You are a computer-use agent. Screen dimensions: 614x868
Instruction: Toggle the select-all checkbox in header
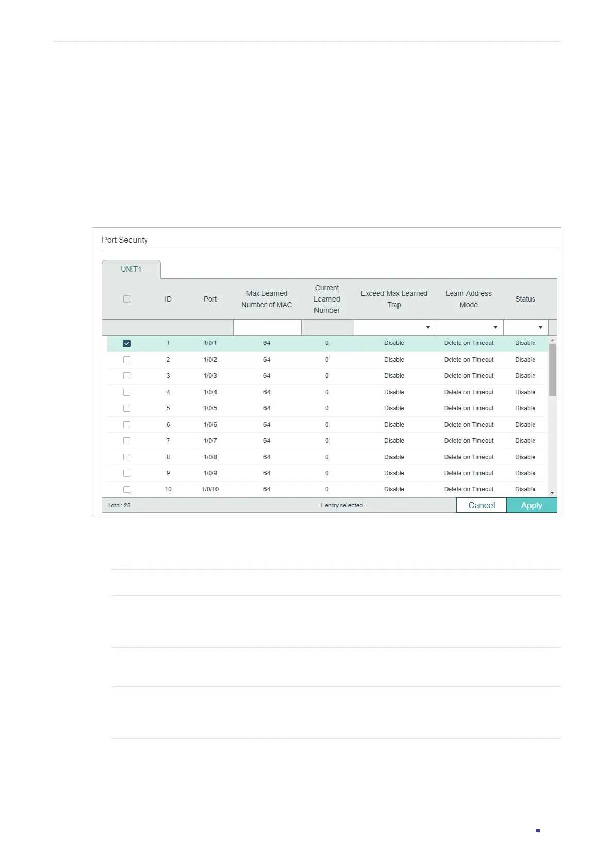point(127,299)
